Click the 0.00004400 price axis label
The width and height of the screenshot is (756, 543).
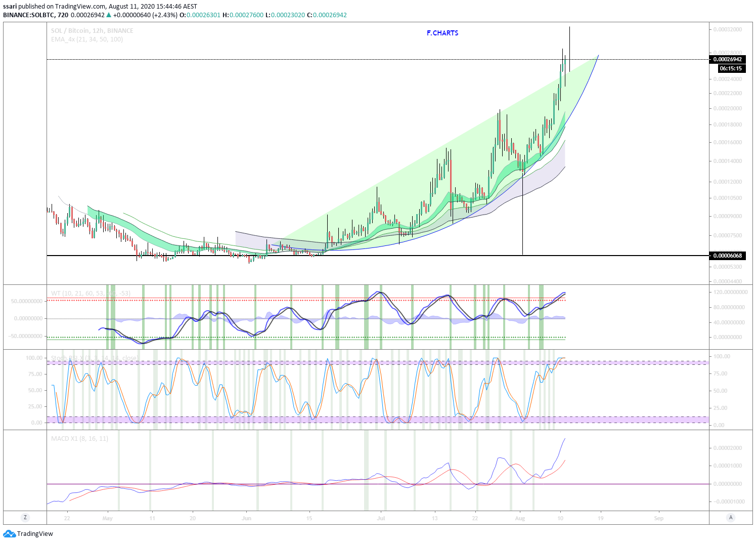(728, 281)
